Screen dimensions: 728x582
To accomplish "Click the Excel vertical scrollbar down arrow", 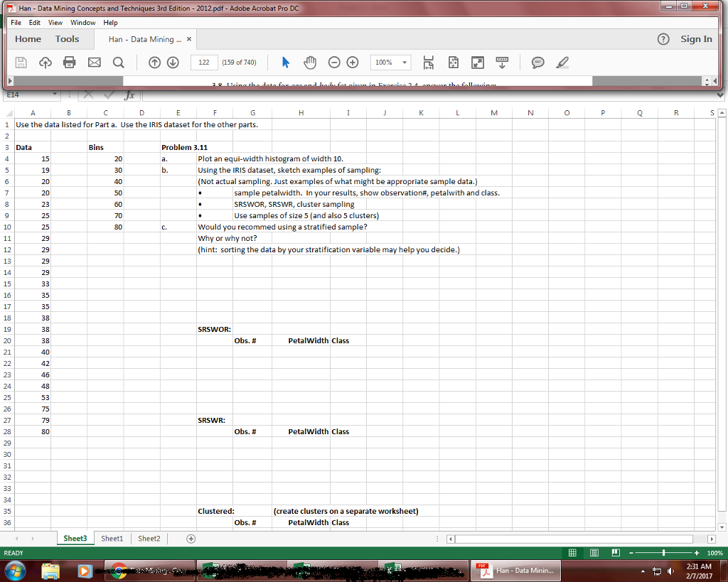I will (722, 527).
